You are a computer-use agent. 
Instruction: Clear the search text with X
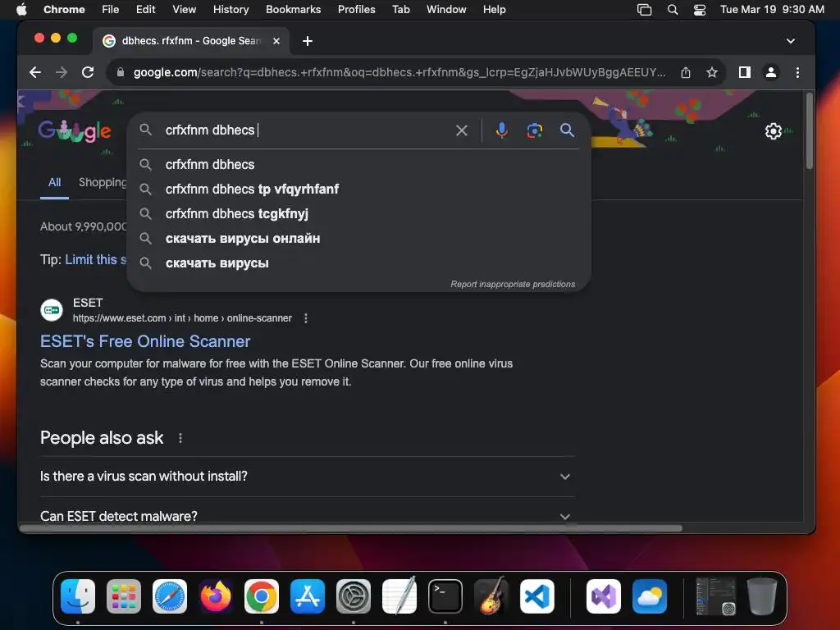tap(462, 130)
